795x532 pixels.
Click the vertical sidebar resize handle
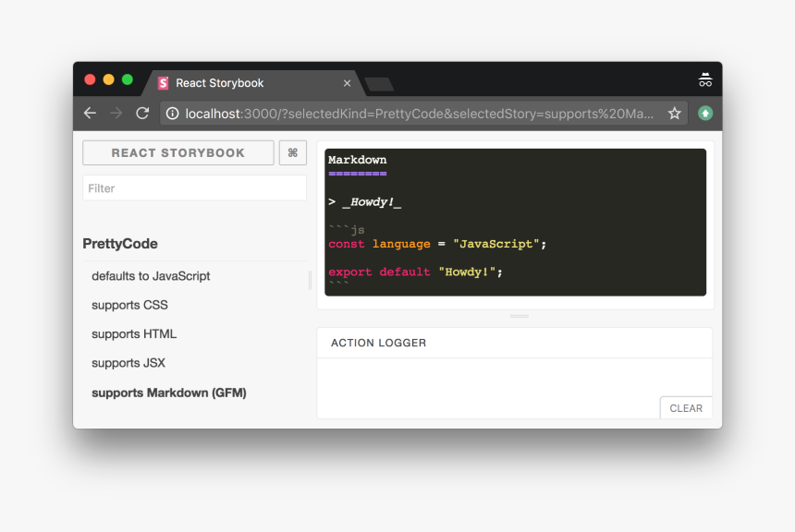coord(310,280)
